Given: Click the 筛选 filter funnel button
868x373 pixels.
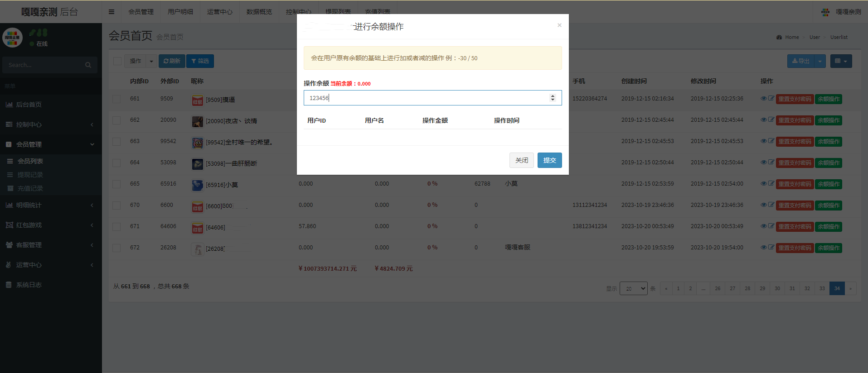Looking at the screenshot, I should point(200,61).
